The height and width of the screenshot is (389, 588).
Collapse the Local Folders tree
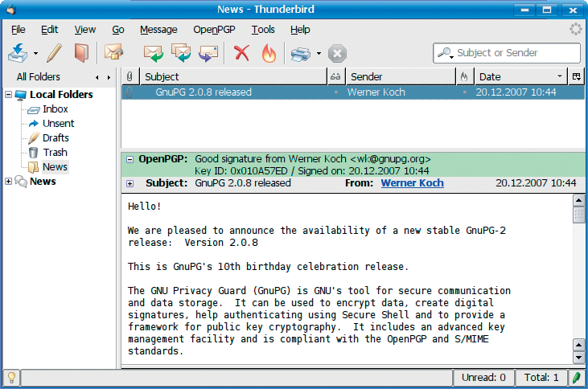click(x=8, y=94)
